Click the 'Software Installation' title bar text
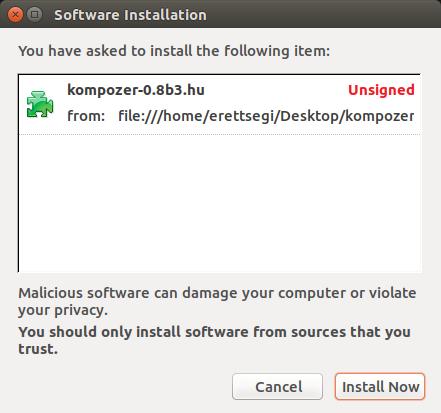 [130, 15]
